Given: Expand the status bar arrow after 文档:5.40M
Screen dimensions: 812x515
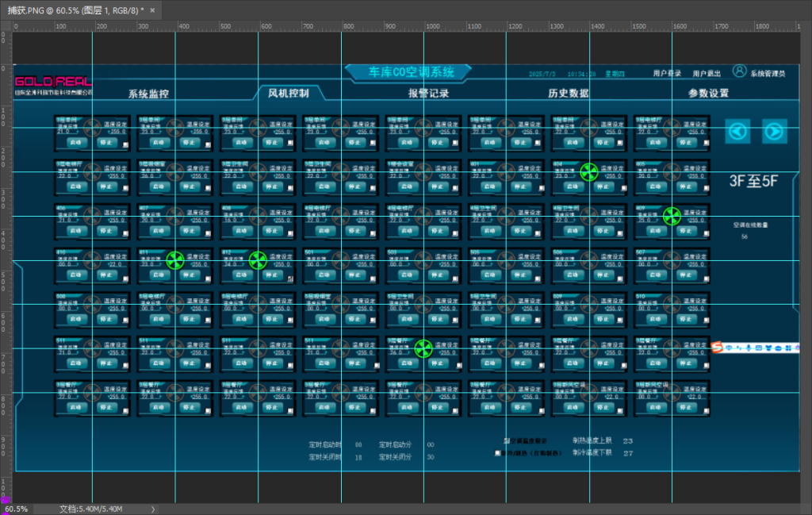Looking at the screenshot, I should 153,509.
